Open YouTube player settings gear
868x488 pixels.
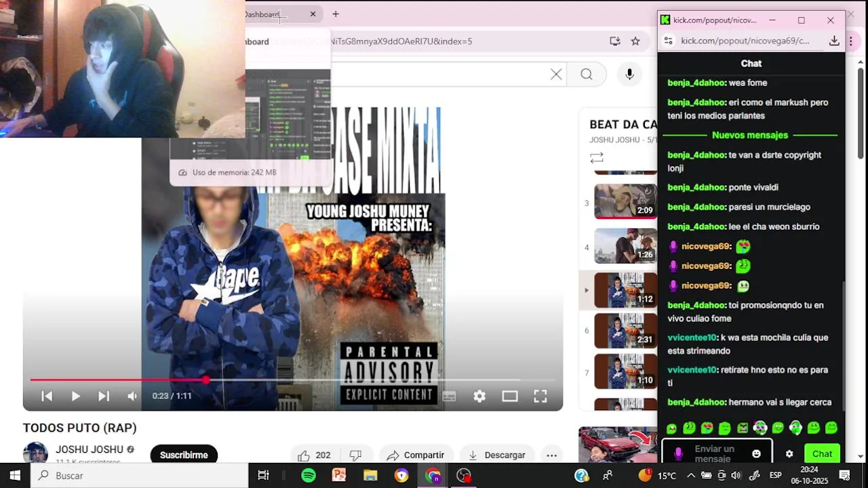479,396
